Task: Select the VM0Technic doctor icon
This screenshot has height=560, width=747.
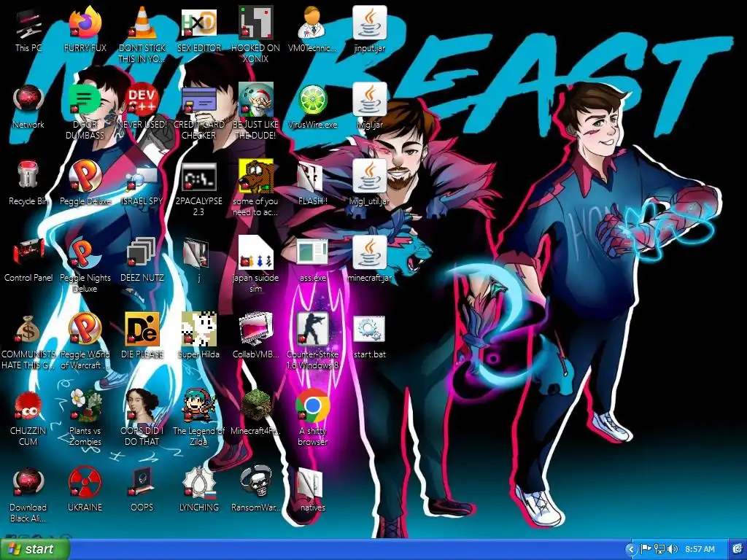Action: (312, 23)
